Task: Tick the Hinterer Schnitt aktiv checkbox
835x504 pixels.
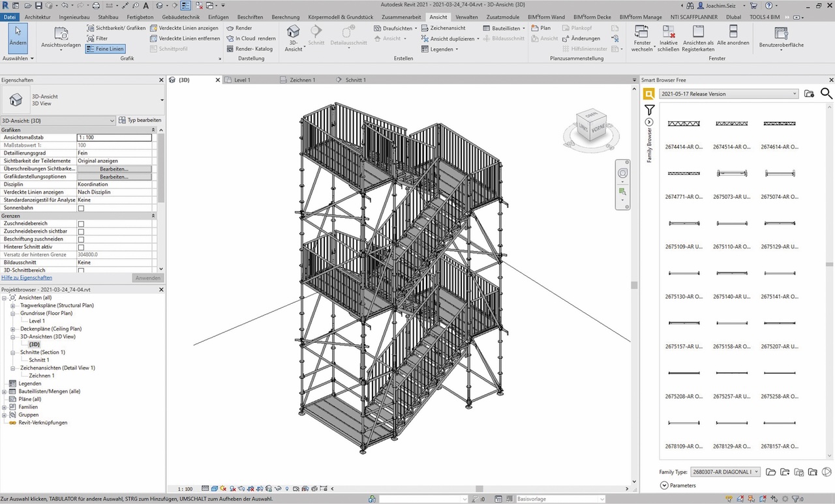Action: click(81, 247)
